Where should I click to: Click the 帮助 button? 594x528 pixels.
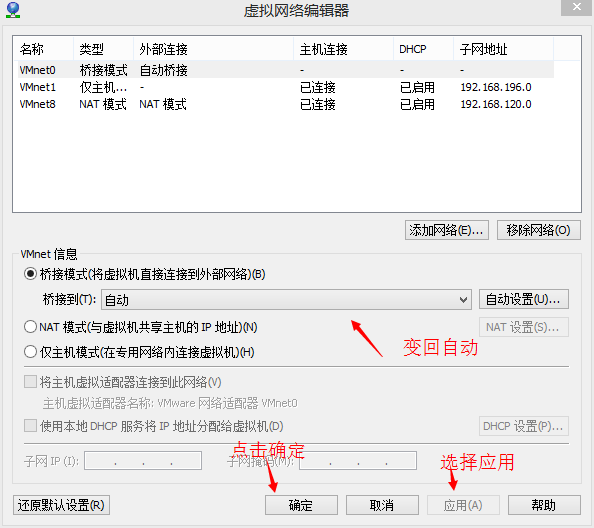click(544, 505)
